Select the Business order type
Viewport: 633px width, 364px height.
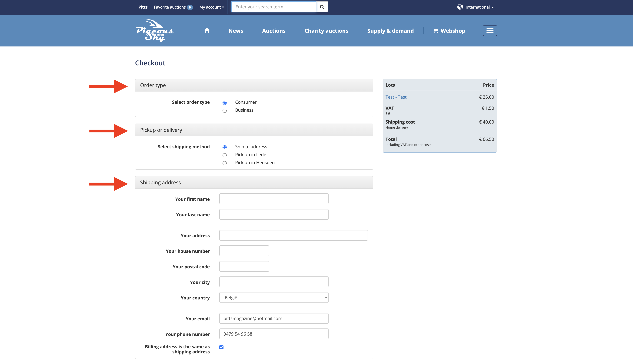pos(224,111)
